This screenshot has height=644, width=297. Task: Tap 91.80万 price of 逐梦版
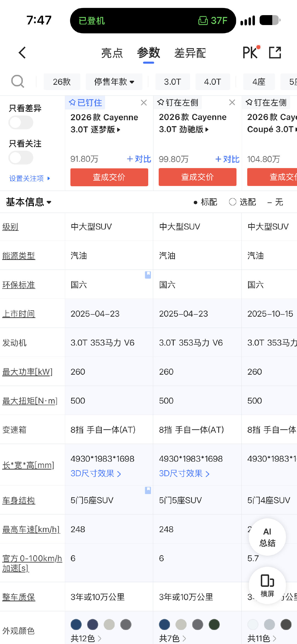point(84,159)
